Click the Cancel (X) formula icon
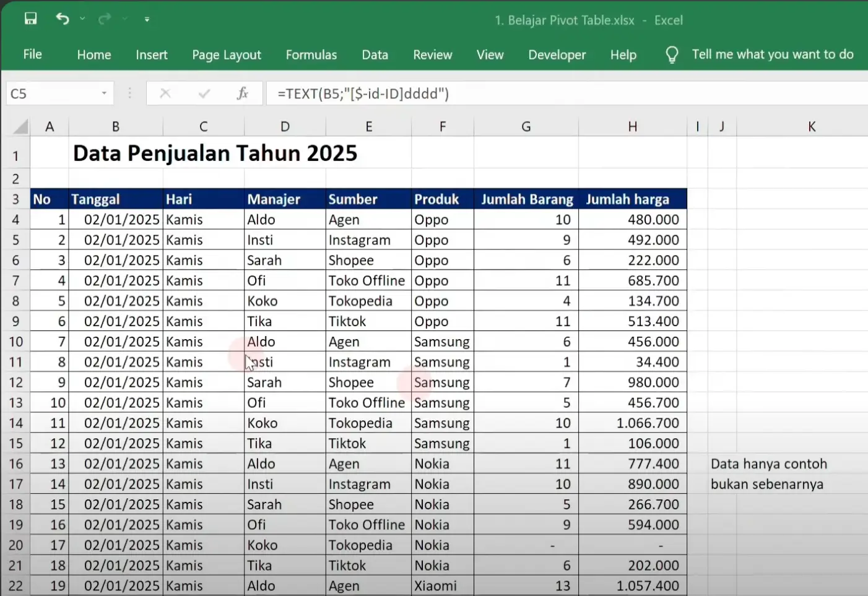The width and height of the screenshot is (868, 596). coord(165,93)
